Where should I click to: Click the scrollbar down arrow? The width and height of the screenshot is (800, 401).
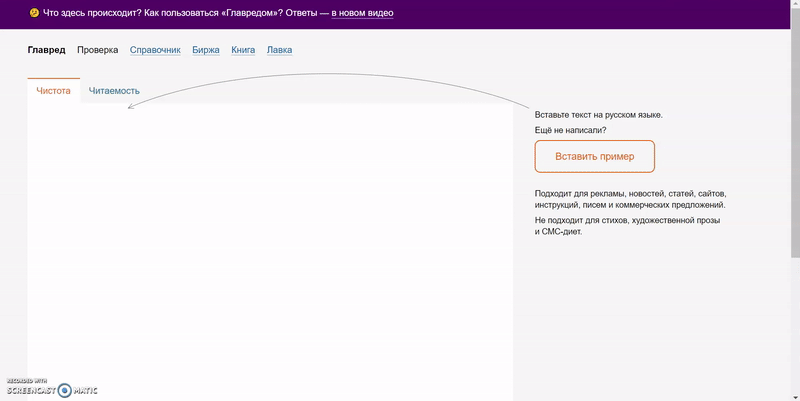(x=795, y=397)
